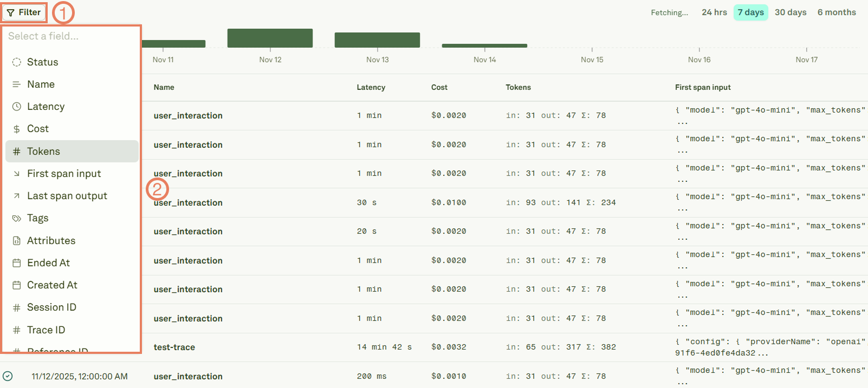
Task: Click the 14 min 42 s latency cell
Action: click(x=384, y=347)
